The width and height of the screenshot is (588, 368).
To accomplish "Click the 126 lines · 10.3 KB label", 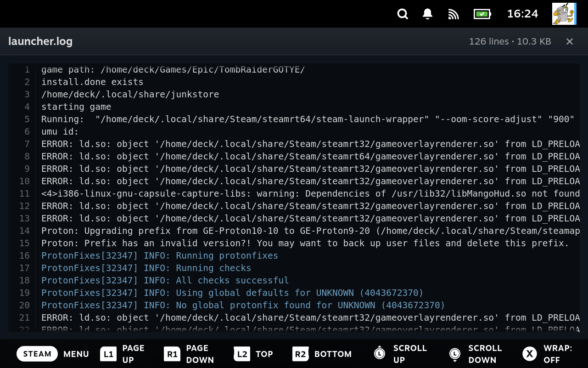I will [x=510, y=41].
